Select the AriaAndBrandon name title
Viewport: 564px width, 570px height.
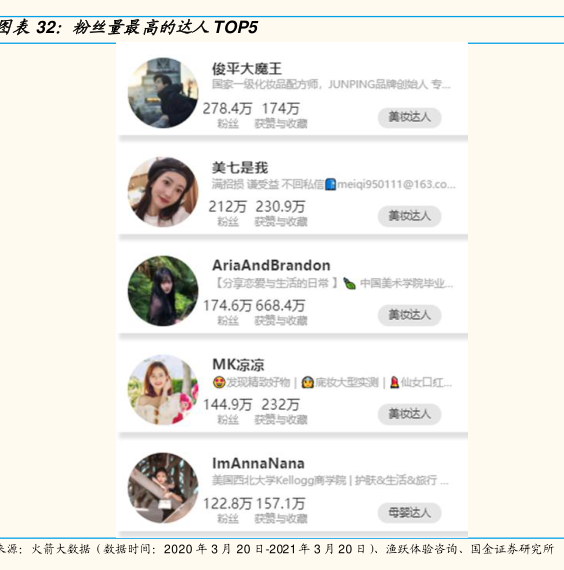(271, 265)
